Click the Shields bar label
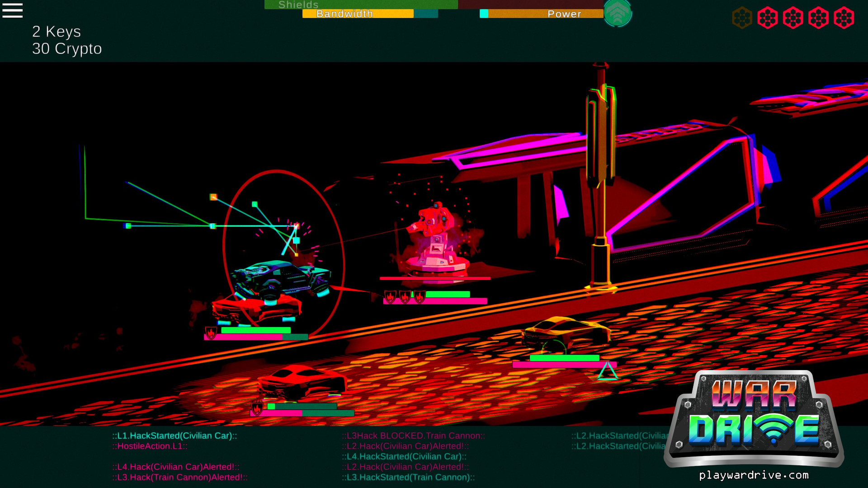Screen dimensions: 868x488 point(297,5)
